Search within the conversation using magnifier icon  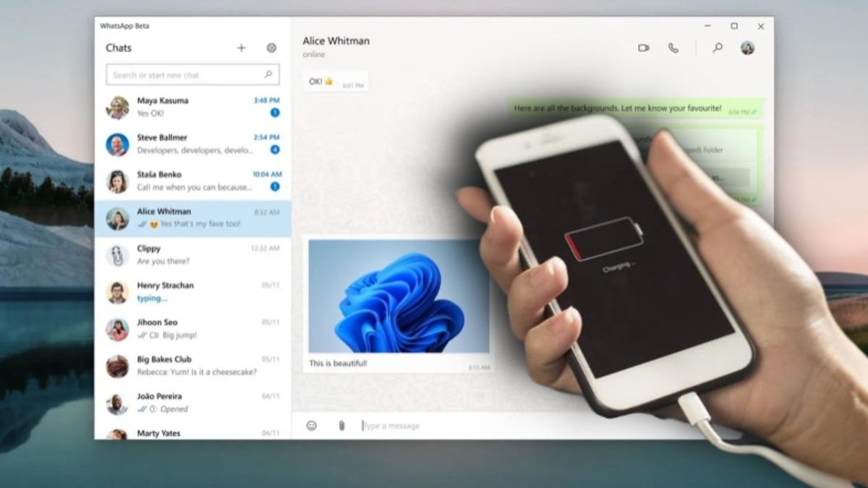[718, 48]
